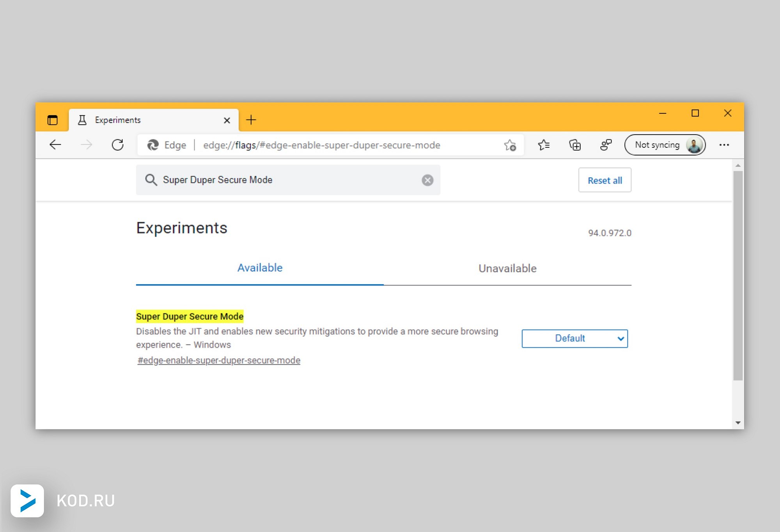
Task: Click in the Search flags input field
Action: coord(289,180)
